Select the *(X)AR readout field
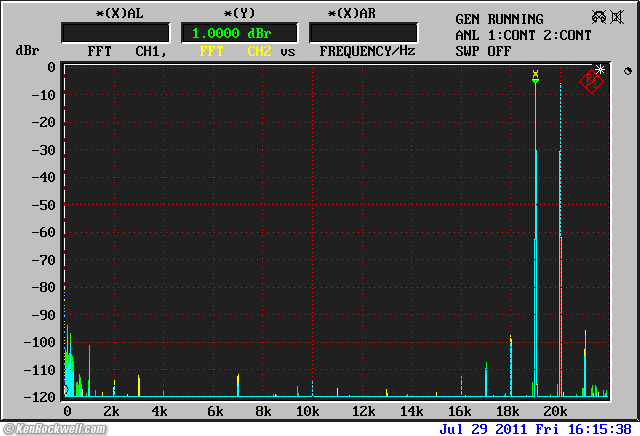The width and height of the screenshot is (640, 436). pyautogui.click(x=363, y=33)
